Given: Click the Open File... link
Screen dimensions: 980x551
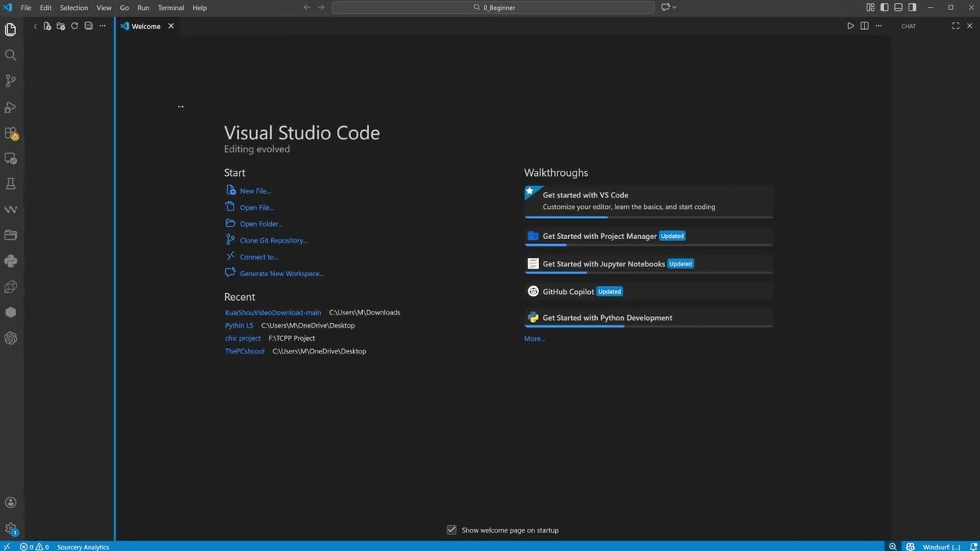Looking at the screenshot, I should (256, 207).
